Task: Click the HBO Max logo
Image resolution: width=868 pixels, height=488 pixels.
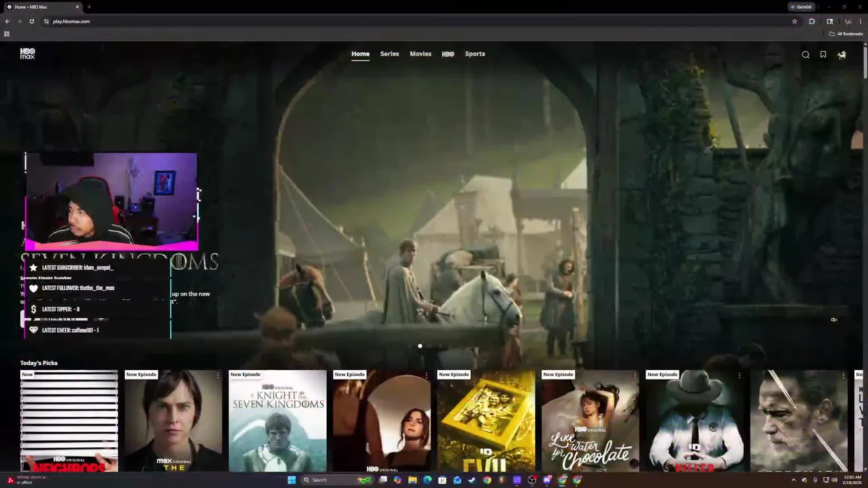Action: point(27,54)
